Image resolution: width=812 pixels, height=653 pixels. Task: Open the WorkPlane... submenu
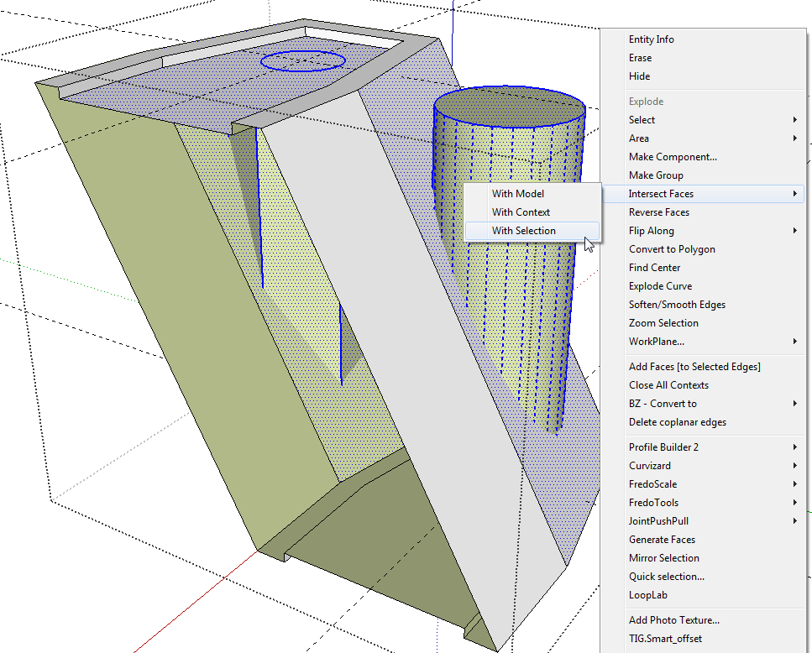(x=657, y=342)
